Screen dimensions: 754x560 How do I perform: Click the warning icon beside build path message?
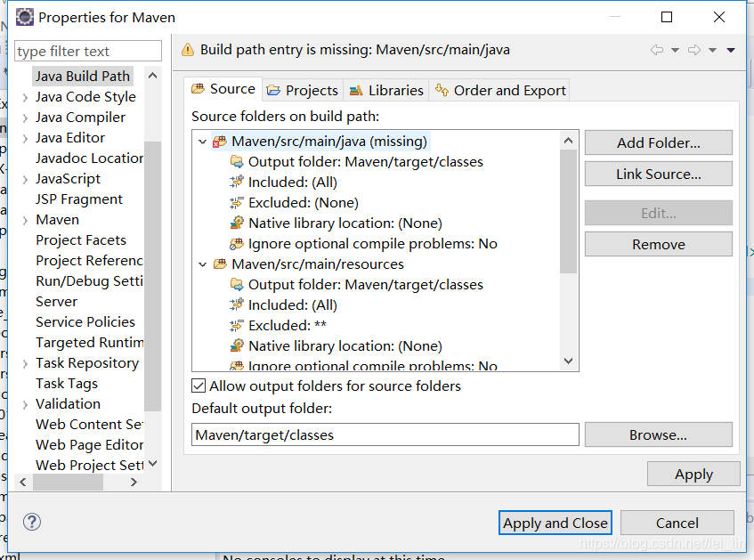point(188,50)
